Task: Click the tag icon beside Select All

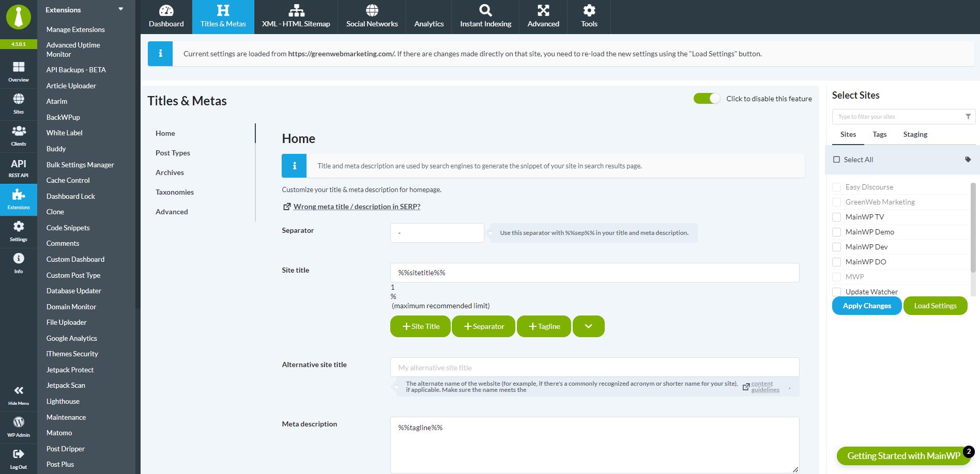Action: tap(968, 160)
